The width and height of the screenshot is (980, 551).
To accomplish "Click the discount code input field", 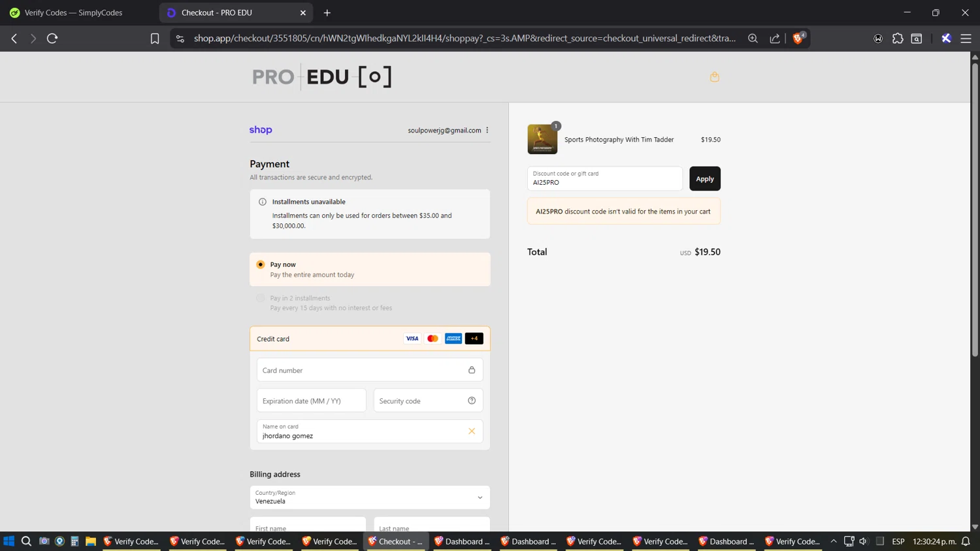I will tap(605, 179).
